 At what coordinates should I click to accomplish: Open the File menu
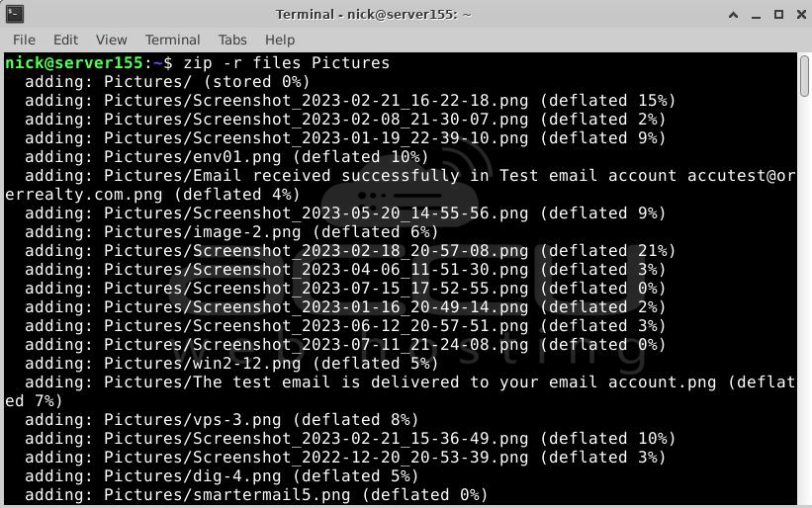(24, 40)
